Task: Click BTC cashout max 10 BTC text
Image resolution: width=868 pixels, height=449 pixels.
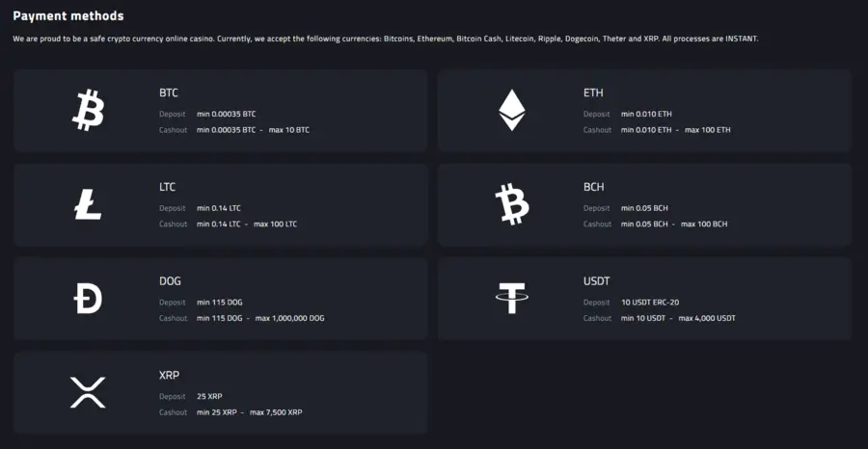Action: pos(289,130)
